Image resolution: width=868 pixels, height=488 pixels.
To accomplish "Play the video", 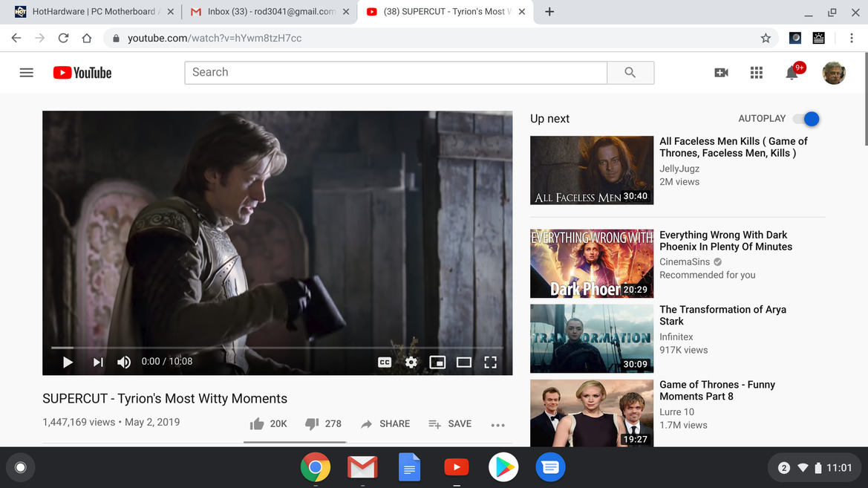I will pos(68,362).
